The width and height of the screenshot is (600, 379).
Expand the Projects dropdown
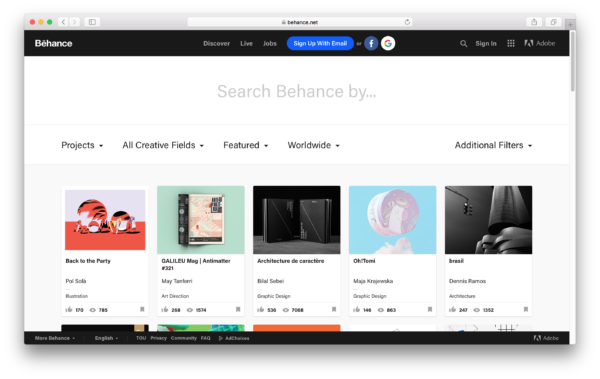(82, 145)
